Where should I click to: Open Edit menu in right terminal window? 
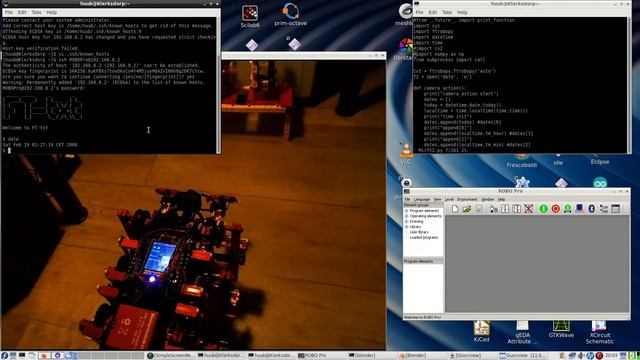(x=433, y=12)
